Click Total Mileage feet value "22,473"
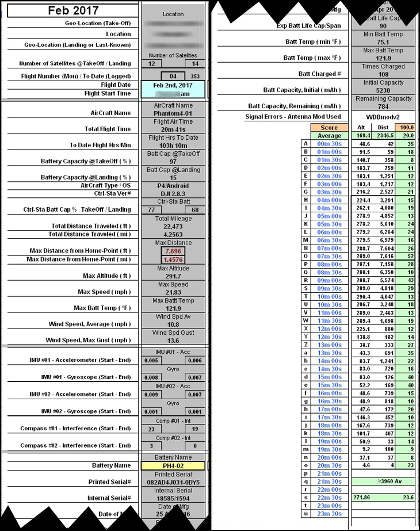This screenshot has height=531, width=420. (173, 227)
